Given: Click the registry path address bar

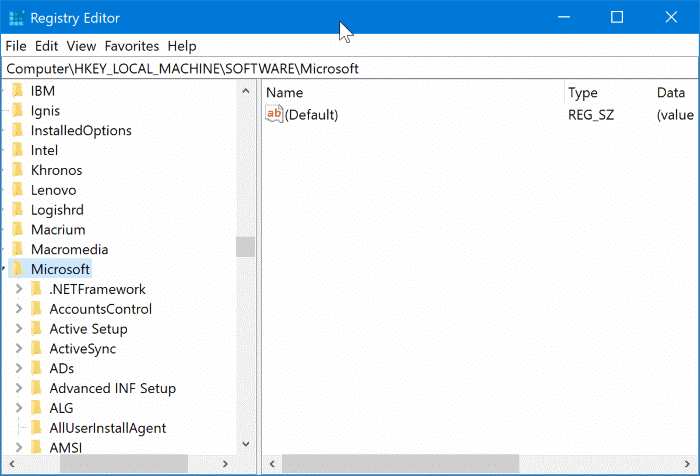Looking at the screenshot, I should (350, 68).
